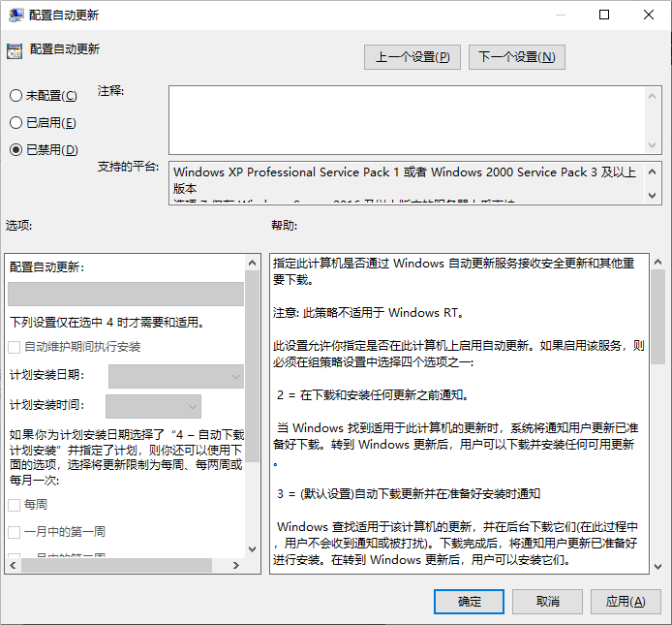The height and width of the screenshot is (625, 672).
Task: Click help text '注意: 此策略不适用于 Windows RT。'
Action: click(369, 313)
